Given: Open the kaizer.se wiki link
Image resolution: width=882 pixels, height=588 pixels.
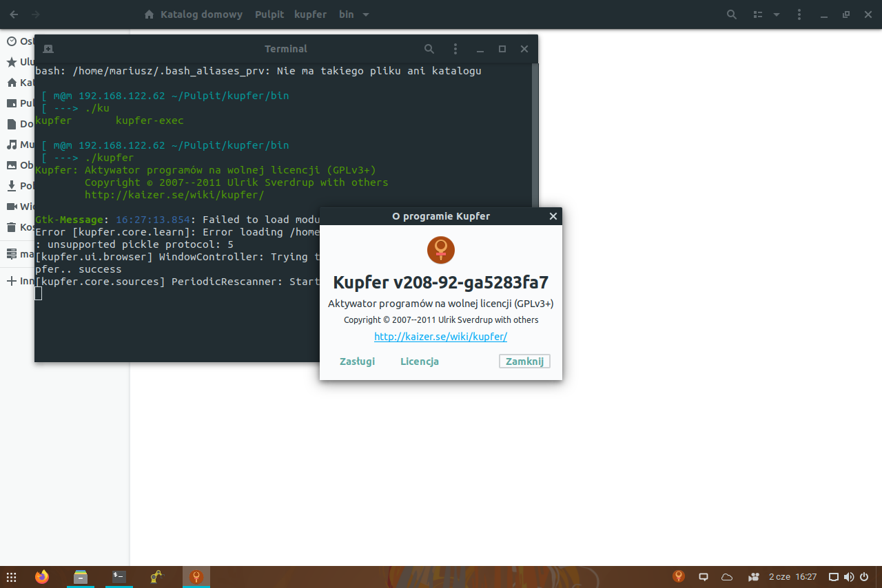Looking at the screenshot, I should (x=440, y=337).
